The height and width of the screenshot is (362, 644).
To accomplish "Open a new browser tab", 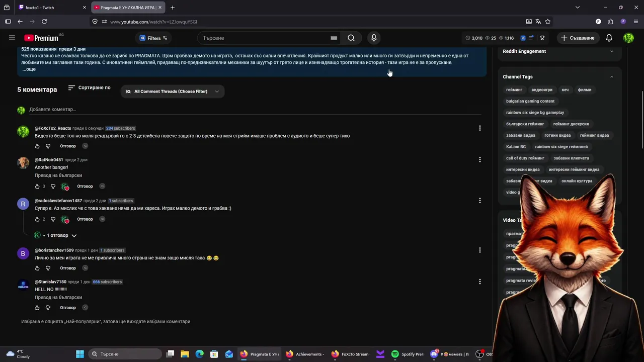I will point(173,8).
